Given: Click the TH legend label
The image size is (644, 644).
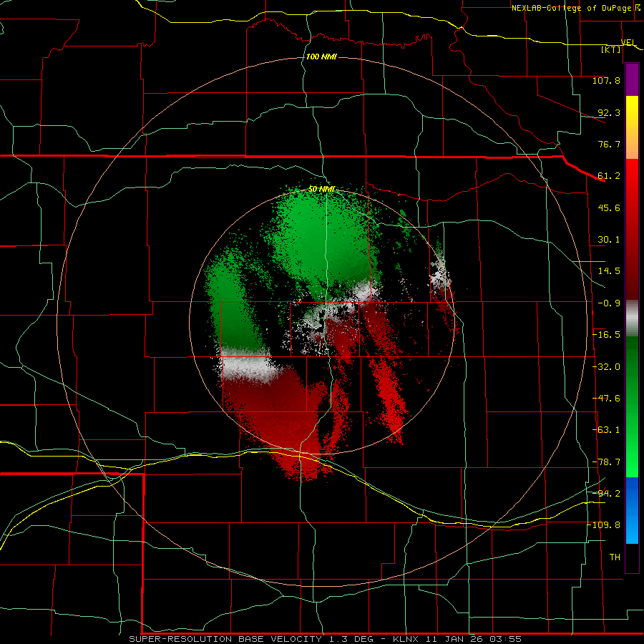Looking at the screenshot, I should (615, 557).
